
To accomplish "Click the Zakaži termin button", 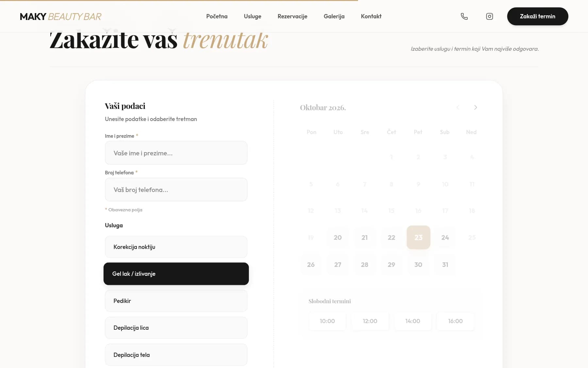I will coord(538,16).
